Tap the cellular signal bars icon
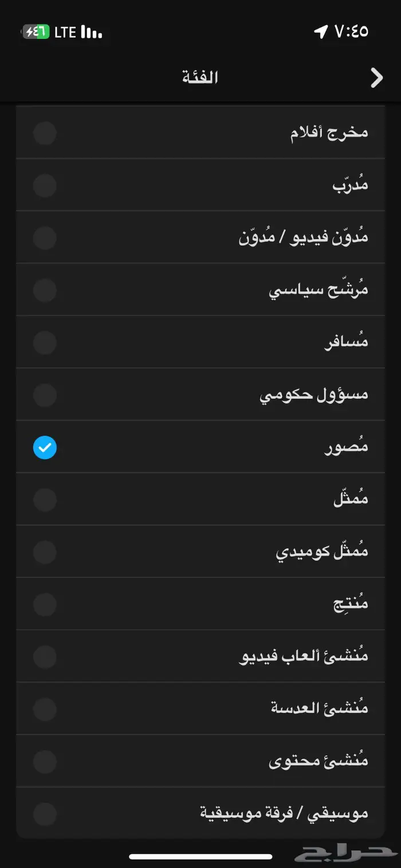The image size is (401, 868). click(x=91, y=33)
